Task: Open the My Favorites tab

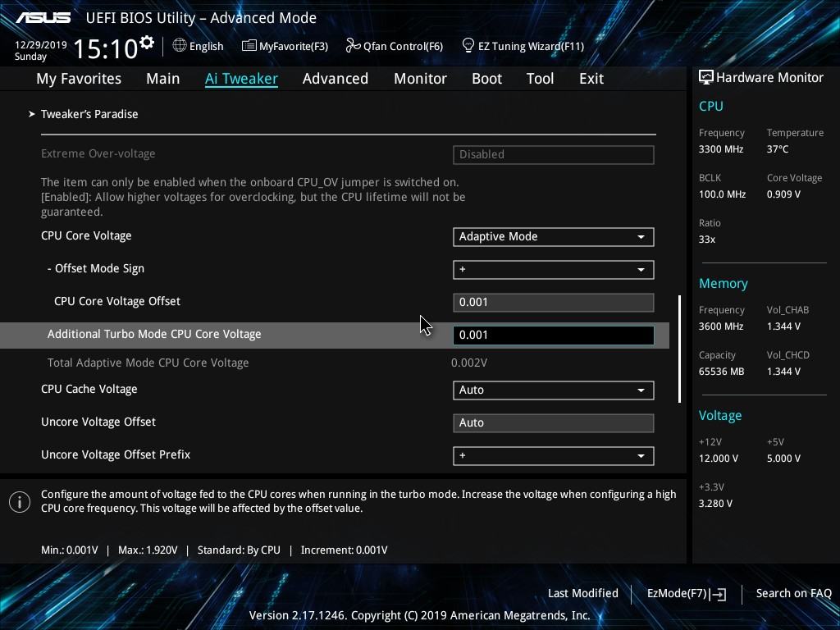Action: tap(79, 79)
